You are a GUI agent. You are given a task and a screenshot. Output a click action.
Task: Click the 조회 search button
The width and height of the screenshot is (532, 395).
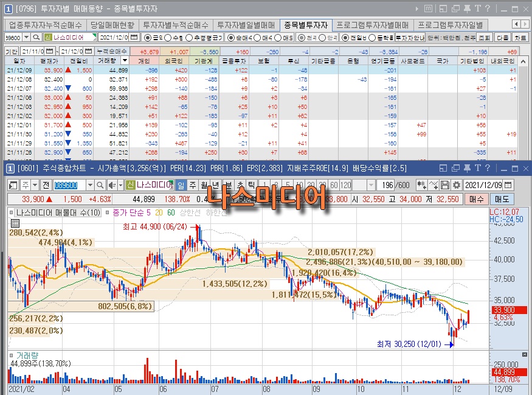tap(484, 38)
